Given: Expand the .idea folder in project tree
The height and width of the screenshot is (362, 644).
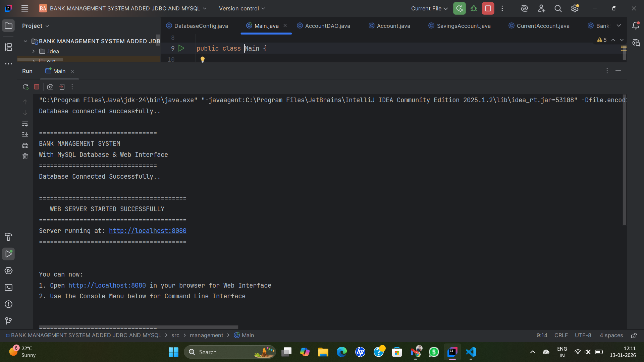Looking at the screenshot, I should 34,51.
